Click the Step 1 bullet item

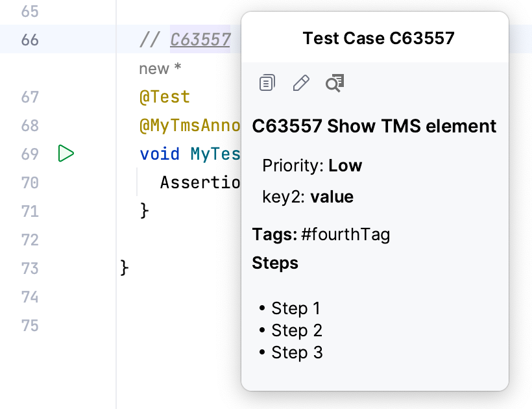click(296, 308)
